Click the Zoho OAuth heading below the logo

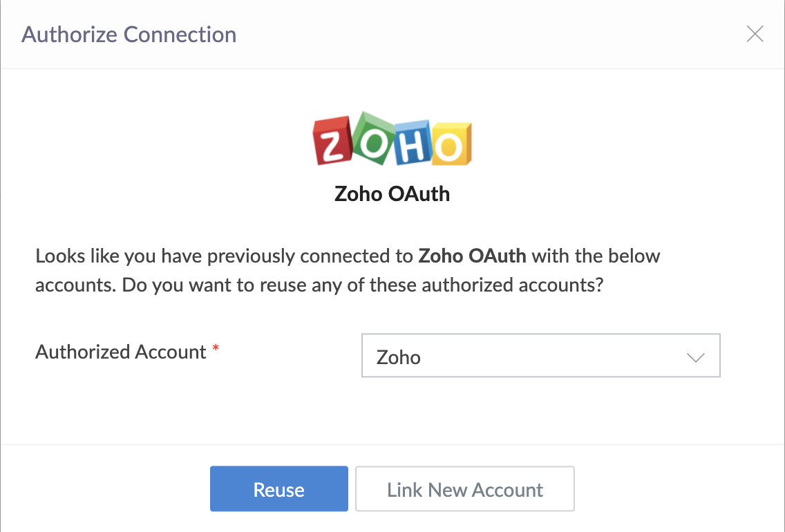tap(392, 193)
